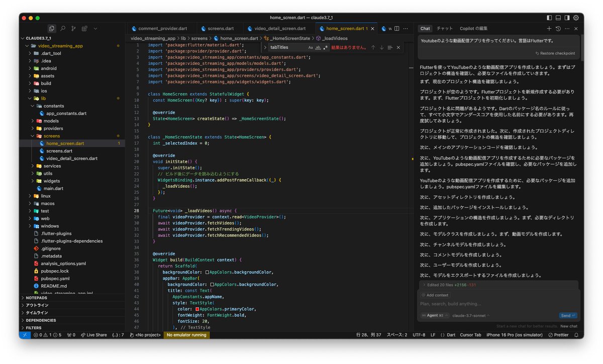603x364 pixels.
Task: Collapse the lib folder
Action: (x=72, y=98)
